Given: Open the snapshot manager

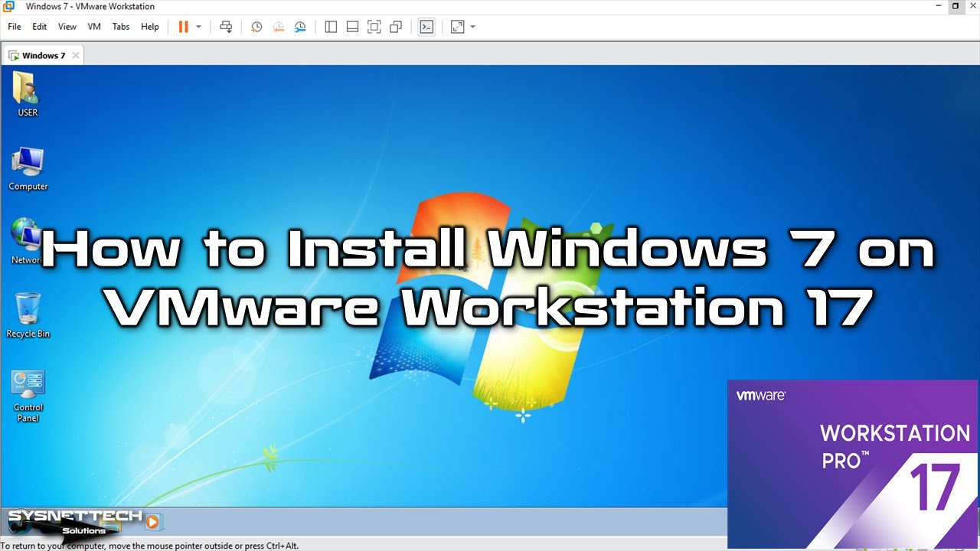Looking at the screenshot, I should click(300, 27).
